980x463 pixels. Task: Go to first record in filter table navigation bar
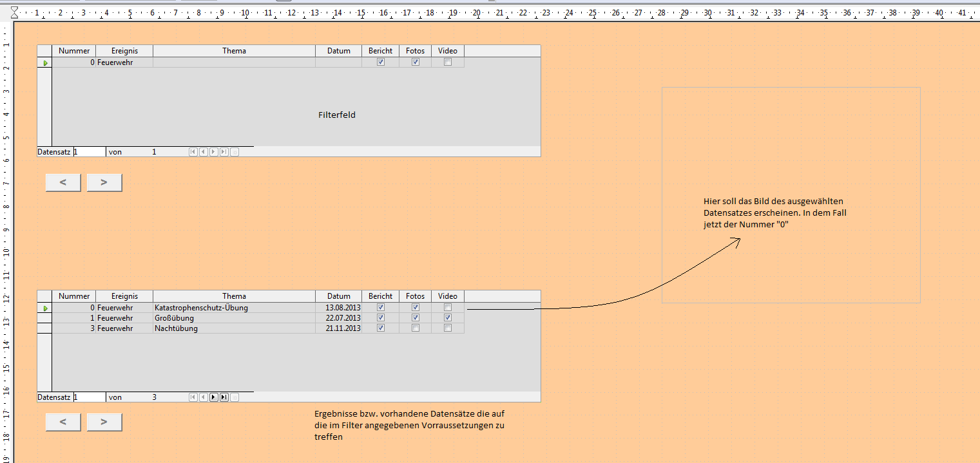(193, 152)
